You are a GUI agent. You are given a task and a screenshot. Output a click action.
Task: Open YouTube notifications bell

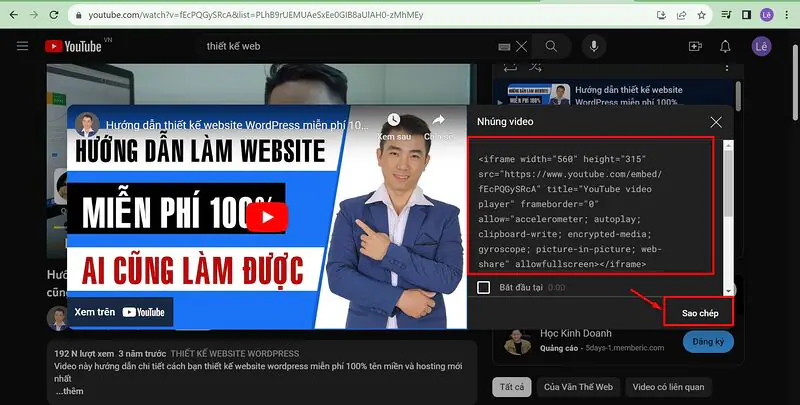[725, 46]
